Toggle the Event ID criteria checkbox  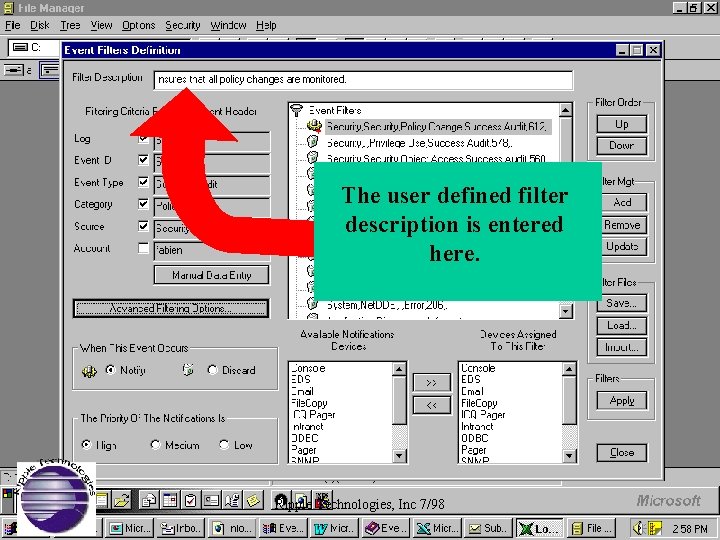[143, 160]
